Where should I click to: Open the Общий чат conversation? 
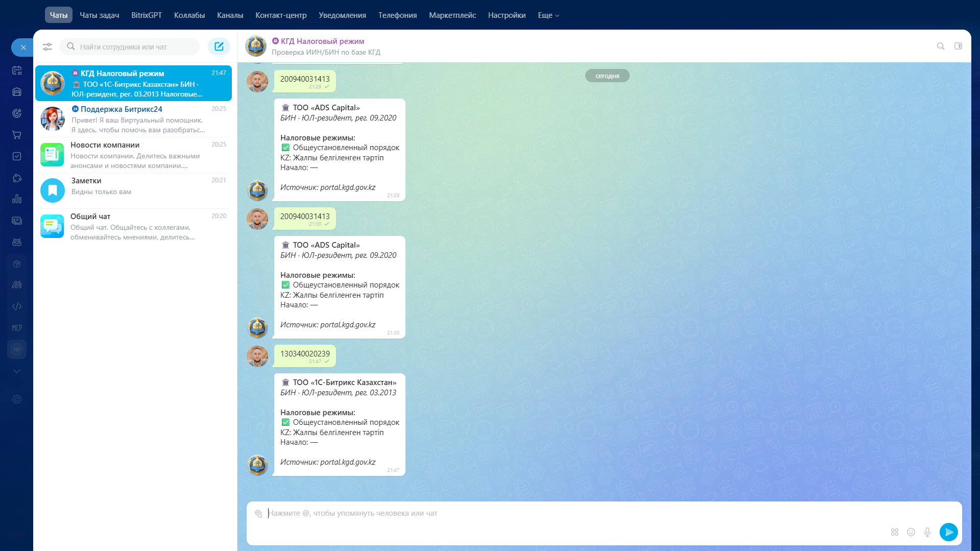[133, 226]
